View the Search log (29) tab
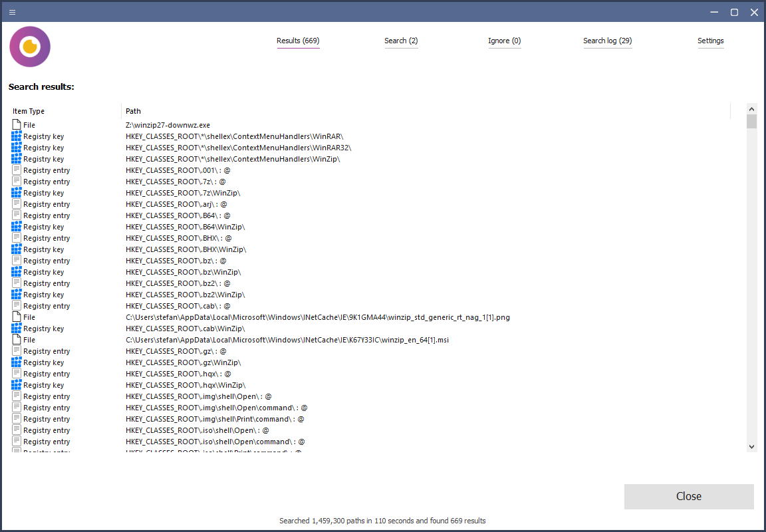 click(607, 41)
